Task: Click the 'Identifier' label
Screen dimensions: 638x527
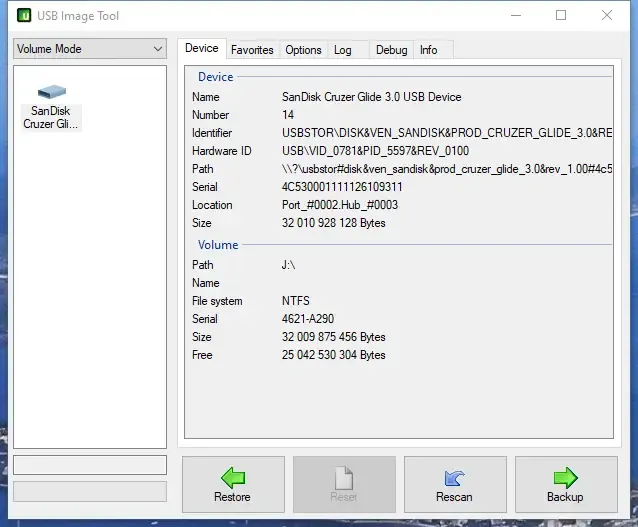Action: pyautogui.click(x=212, y=133)
